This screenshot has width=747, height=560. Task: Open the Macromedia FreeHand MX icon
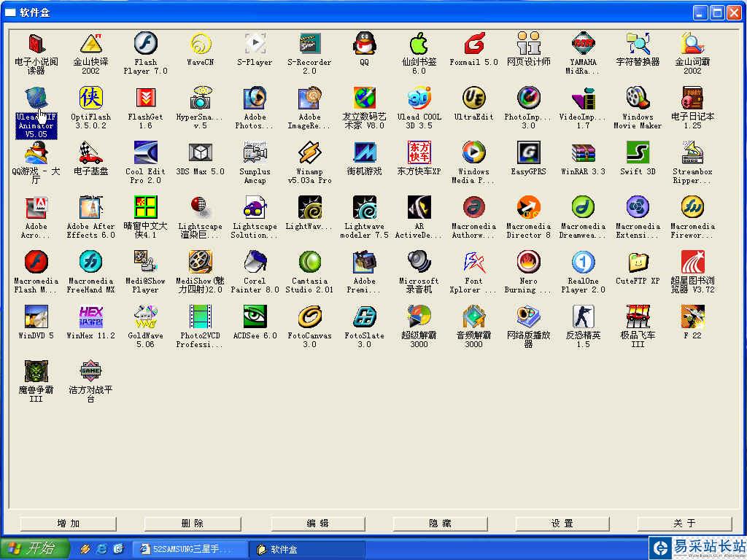coord(90,262)
